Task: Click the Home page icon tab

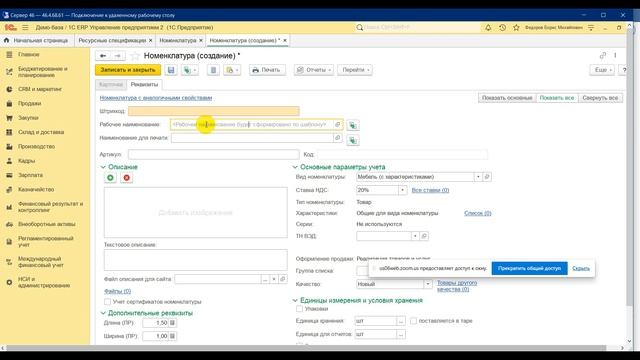Action: coord(7,40)
